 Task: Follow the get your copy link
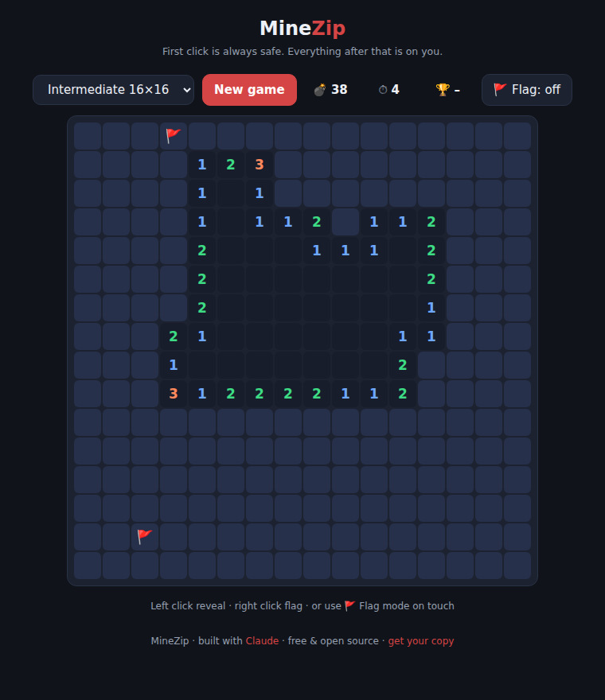coord(421,640)
